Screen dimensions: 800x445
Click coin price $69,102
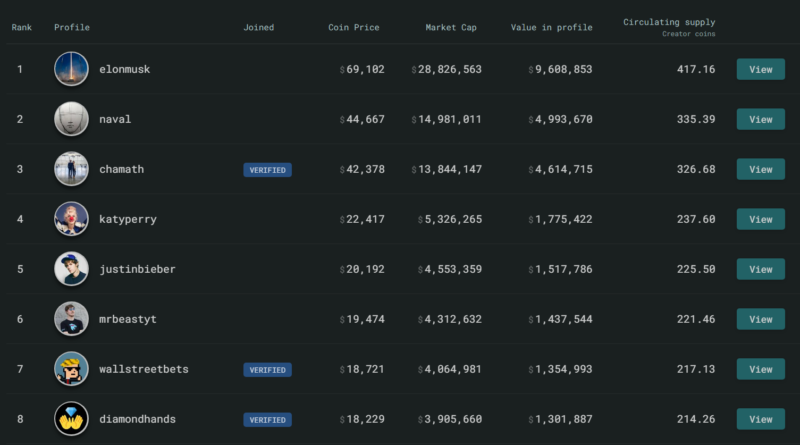362,69
